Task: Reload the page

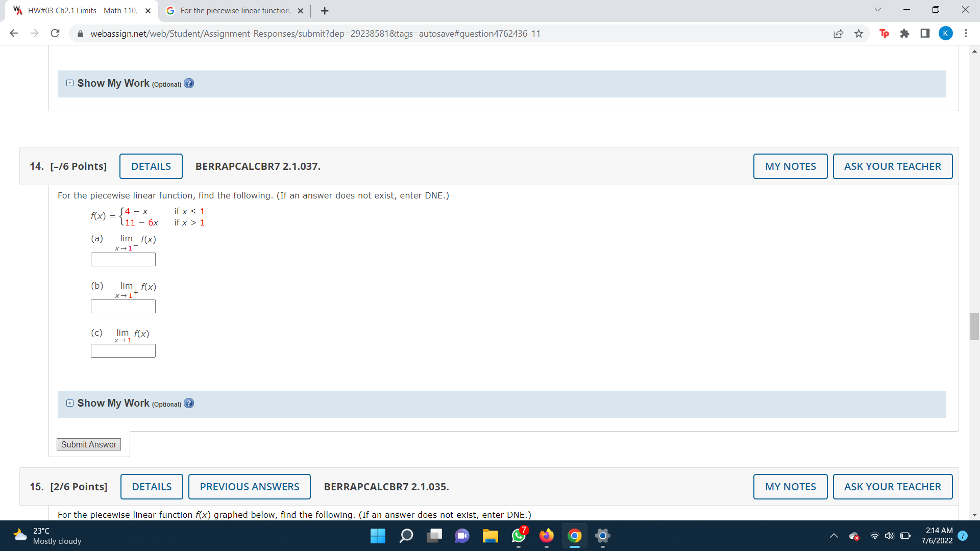Action: 55,34
